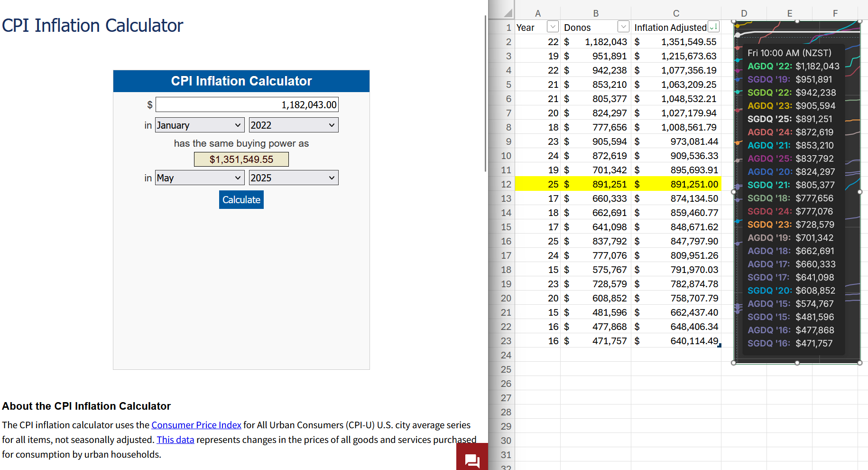Click AGDQ '22 entry in chart tooltip
Screen dimensions: 868x470
(x=793, y=66)
